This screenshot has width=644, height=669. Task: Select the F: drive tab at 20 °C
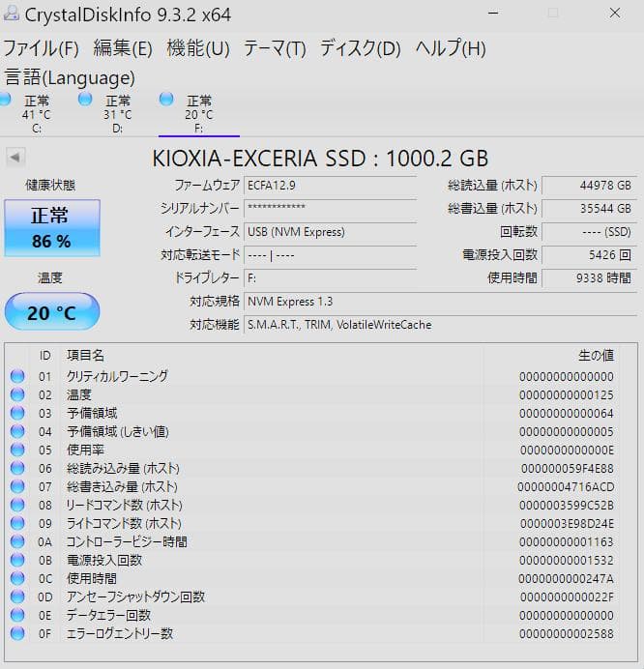coord(199,113)
